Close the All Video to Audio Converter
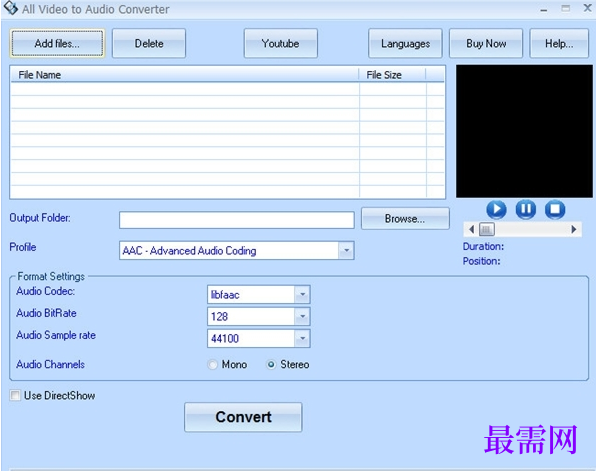 pyautogui.click(x=587, y=8)
